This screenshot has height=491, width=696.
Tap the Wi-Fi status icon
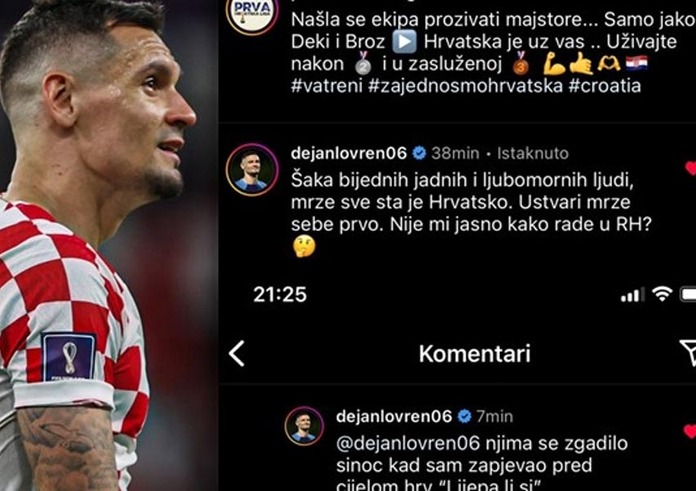(x=662, y=293)
